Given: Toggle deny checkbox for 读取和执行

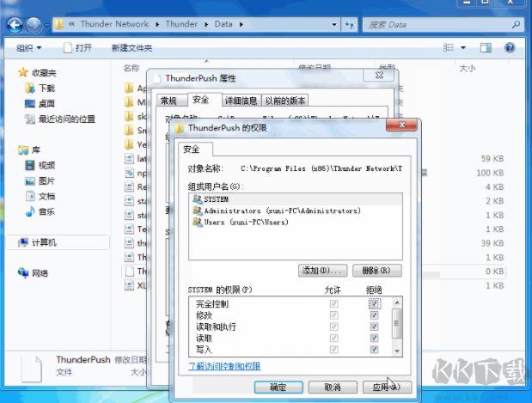Looking at the screenshot, I should coord(374,327).
